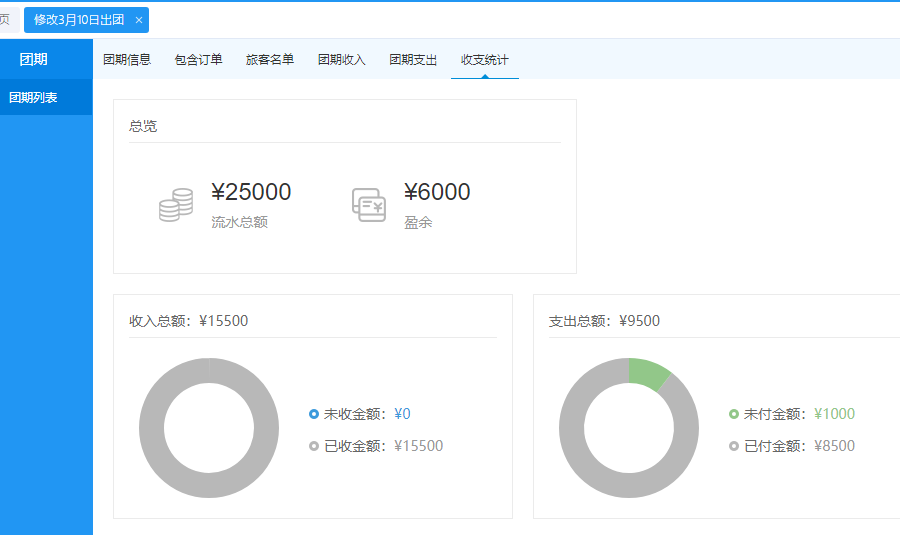Open 团期列表 in the sidebar
This screenshot has height=535, width=900.
pos(33,98)
